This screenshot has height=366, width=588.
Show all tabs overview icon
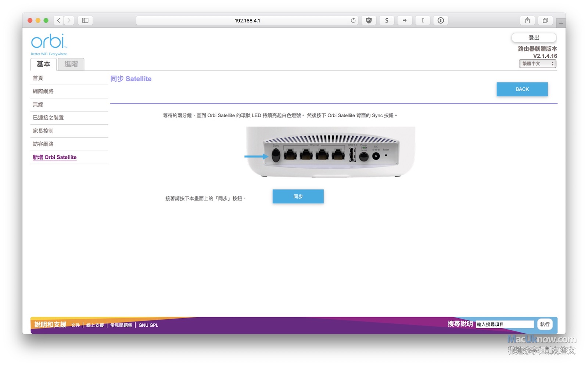(545, 21)
